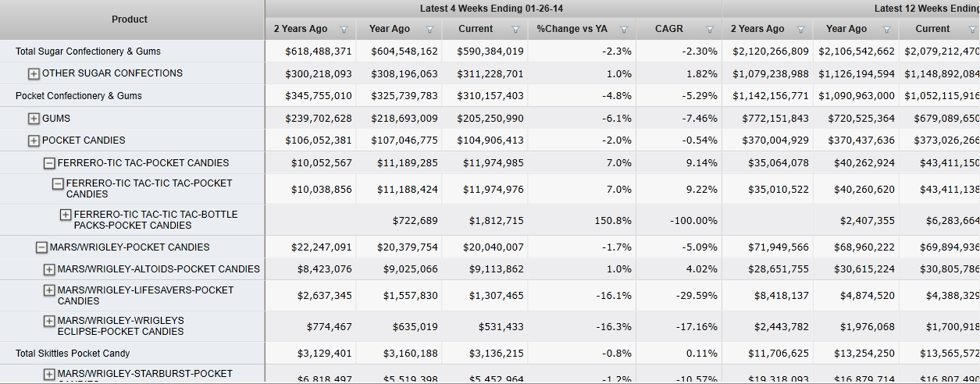This screenshot has width=980, height=384.
Task: Expand the GUMS row
Action: [34, 119]
